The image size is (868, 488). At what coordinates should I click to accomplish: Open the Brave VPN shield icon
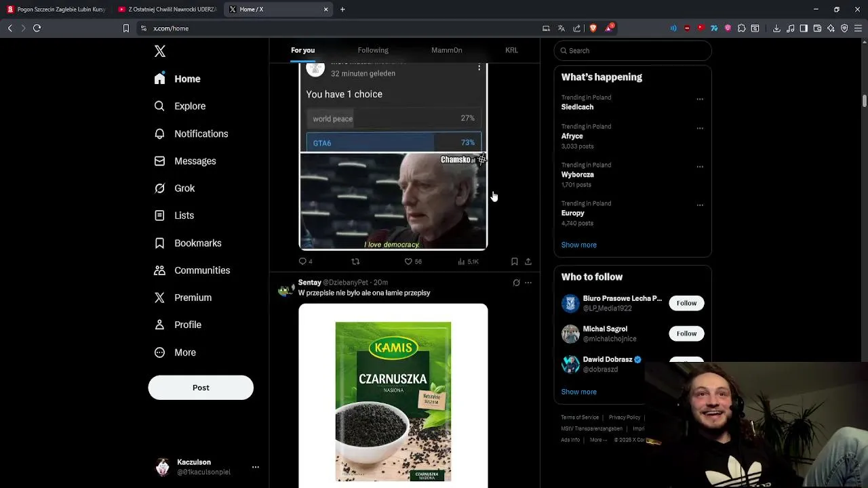tap(844, 28)
